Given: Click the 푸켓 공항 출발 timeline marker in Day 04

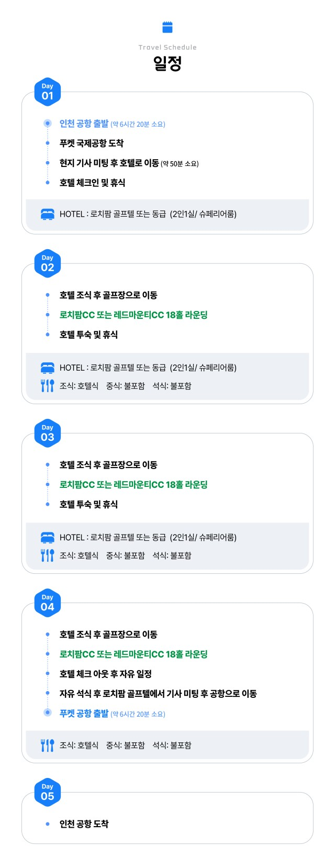Looking at the screenshot, I should pyautogui.click(x=48, y=713).
